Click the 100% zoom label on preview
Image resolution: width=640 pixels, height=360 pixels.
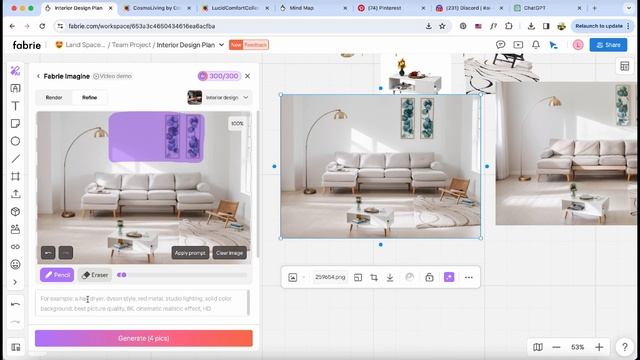(237, 124)
